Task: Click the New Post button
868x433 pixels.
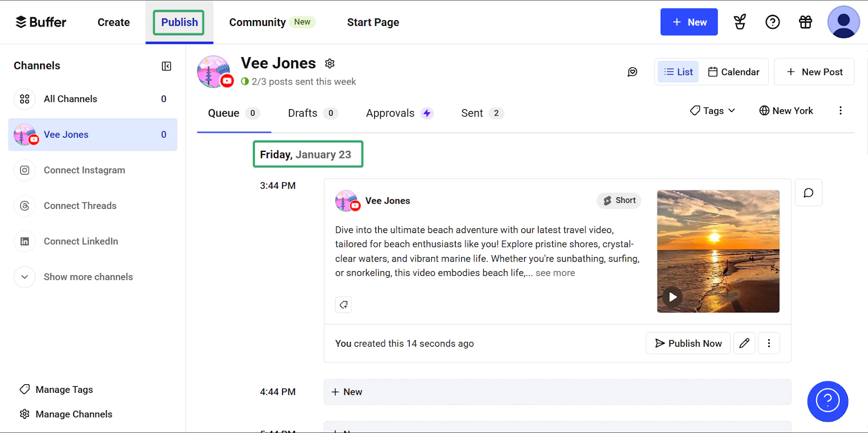Action: click(814, 72)
